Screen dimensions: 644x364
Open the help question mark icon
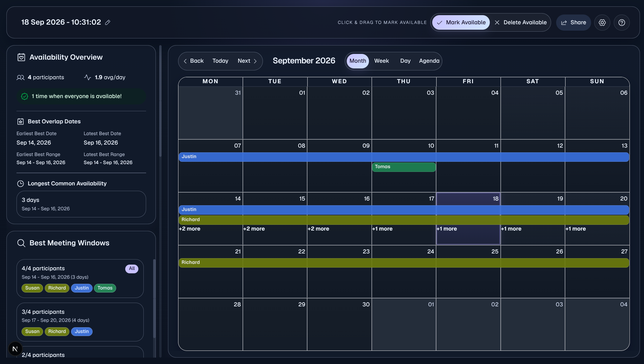[x=622, y=23]
